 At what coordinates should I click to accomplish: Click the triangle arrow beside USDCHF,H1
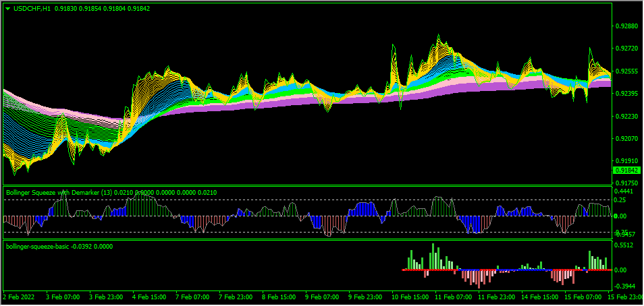click(x=8, y=8)
